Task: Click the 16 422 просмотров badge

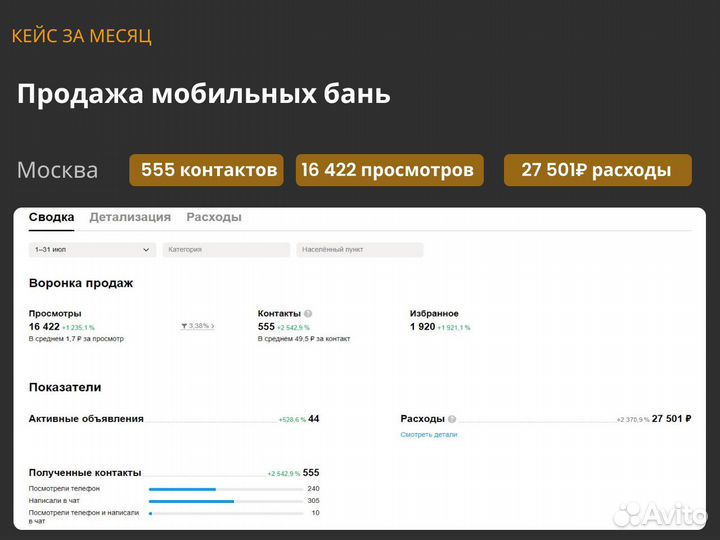Action: point(390,170)
